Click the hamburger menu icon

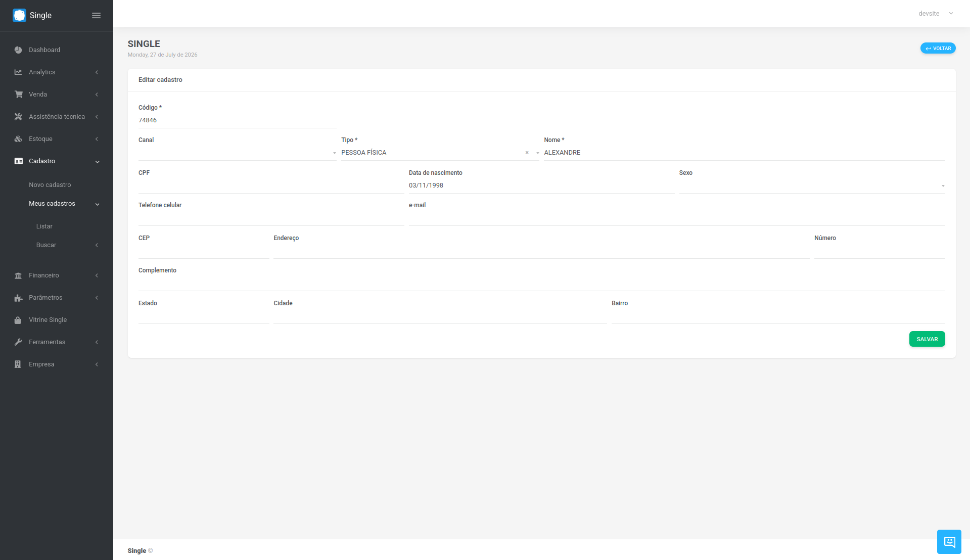click(96, 16)
